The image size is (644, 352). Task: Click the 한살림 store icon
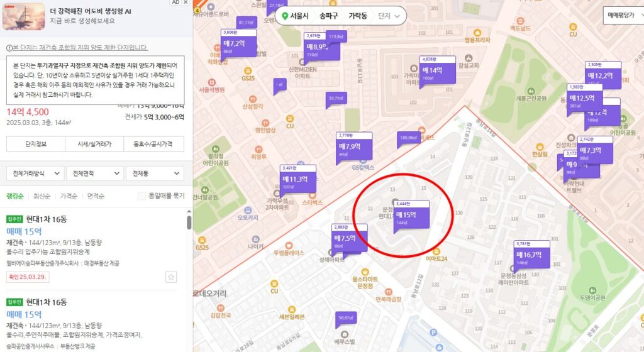click(x=540, y=147)
